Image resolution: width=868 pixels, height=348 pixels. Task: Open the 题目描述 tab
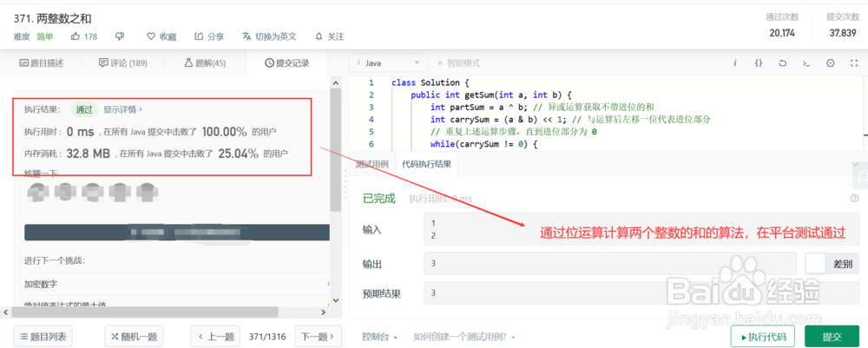(42, 63)
